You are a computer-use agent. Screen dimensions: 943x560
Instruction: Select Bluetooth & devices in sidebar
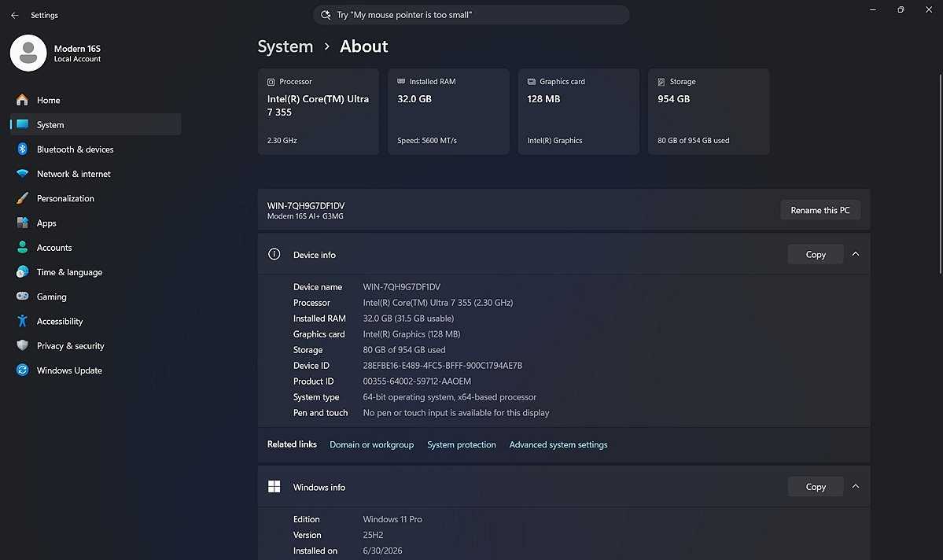coord(96,149)
